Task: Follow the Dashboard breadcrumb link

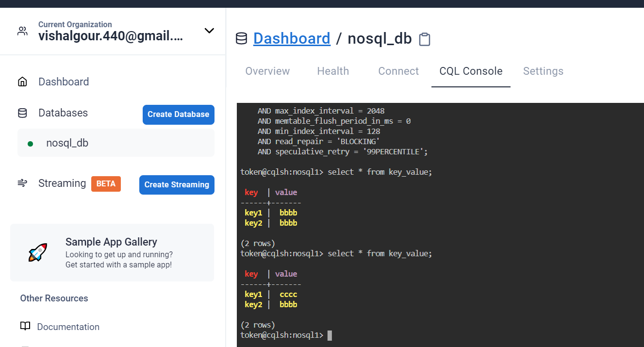Action: [292, 38]
